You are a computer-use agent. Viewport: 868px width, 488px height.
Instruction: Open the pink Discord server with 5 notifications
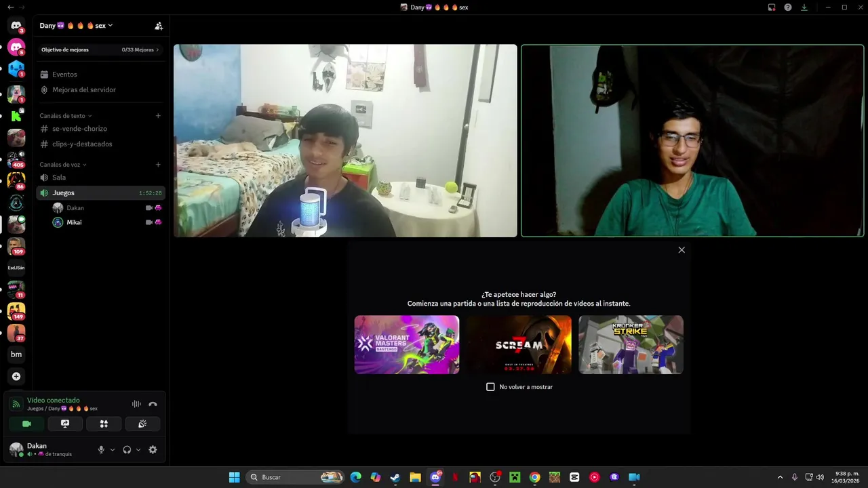click(16, 47)
